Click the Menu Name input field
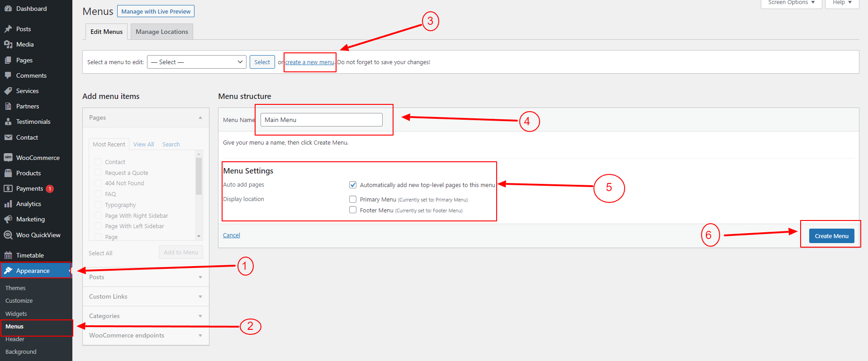The height and width of the screenshot is (361, 868). [x=321, y=120]
